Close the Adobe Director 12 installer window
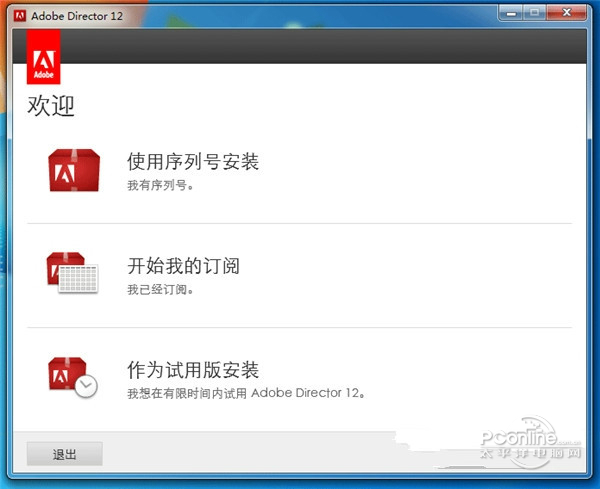 566,13
